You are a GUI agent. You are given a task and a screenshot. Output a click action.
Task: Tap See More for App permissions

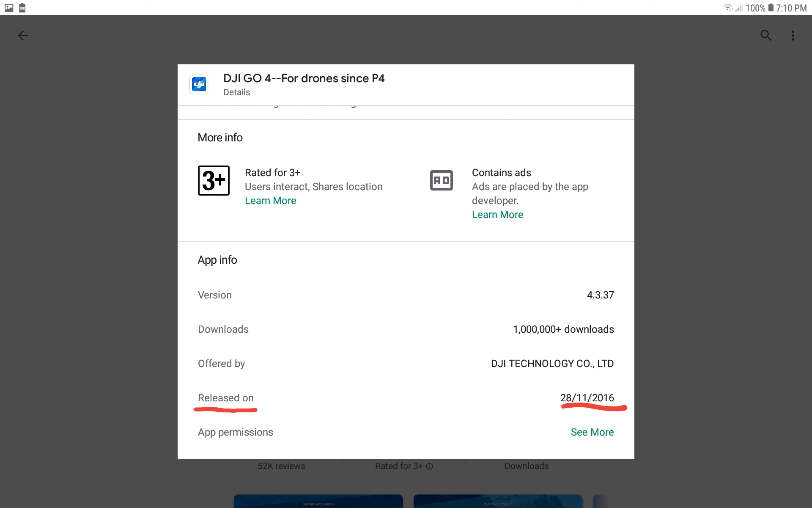coord(592,432)
